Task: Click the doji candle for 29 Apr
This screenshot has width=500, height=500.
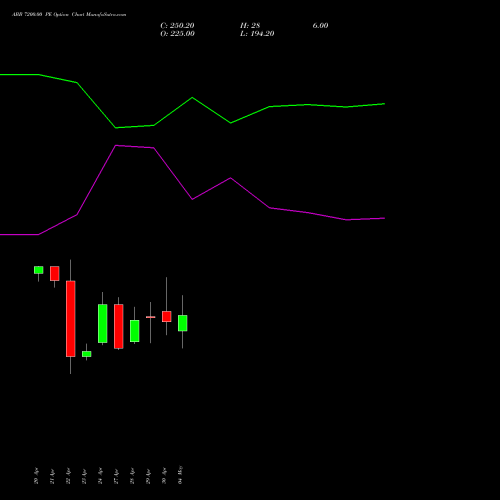Action: 151,317
